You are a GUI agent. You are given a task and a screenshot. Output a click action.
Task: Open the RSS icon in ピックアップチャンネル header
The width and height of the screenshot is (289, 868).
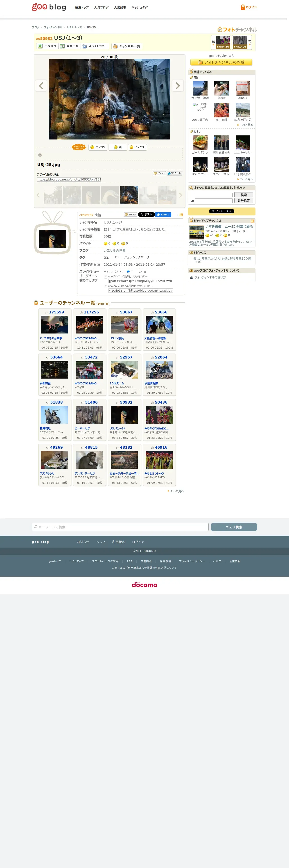[252, 221]
